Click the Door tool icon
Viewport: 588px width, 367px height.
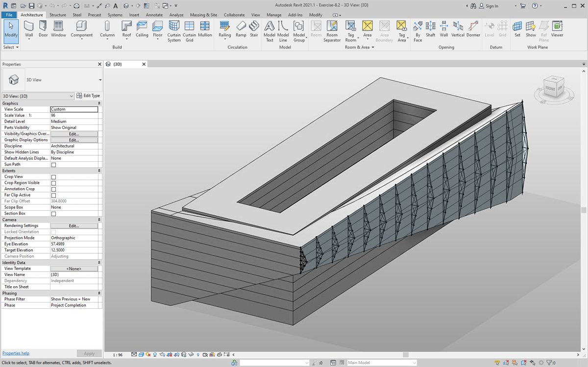(x=43, y=29)
